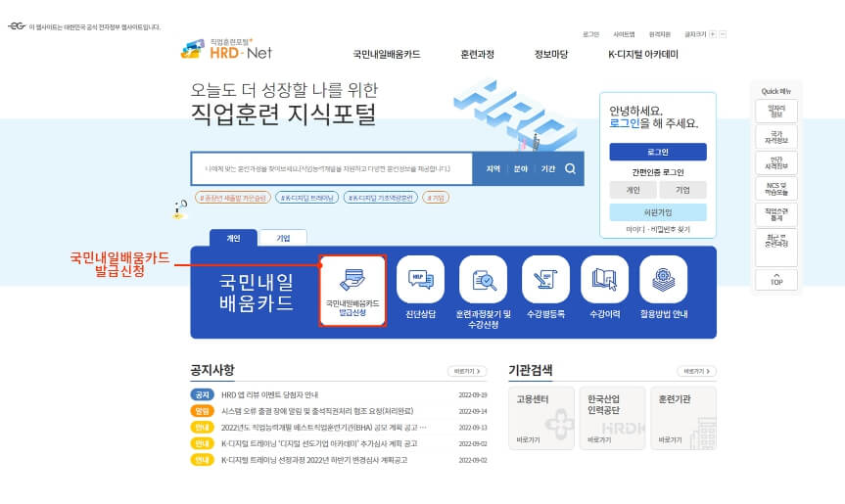The width and height of the screenshot is (845, 504).
Task: Click the #K-디지털 트레이닝 tag
Action: 306,198
